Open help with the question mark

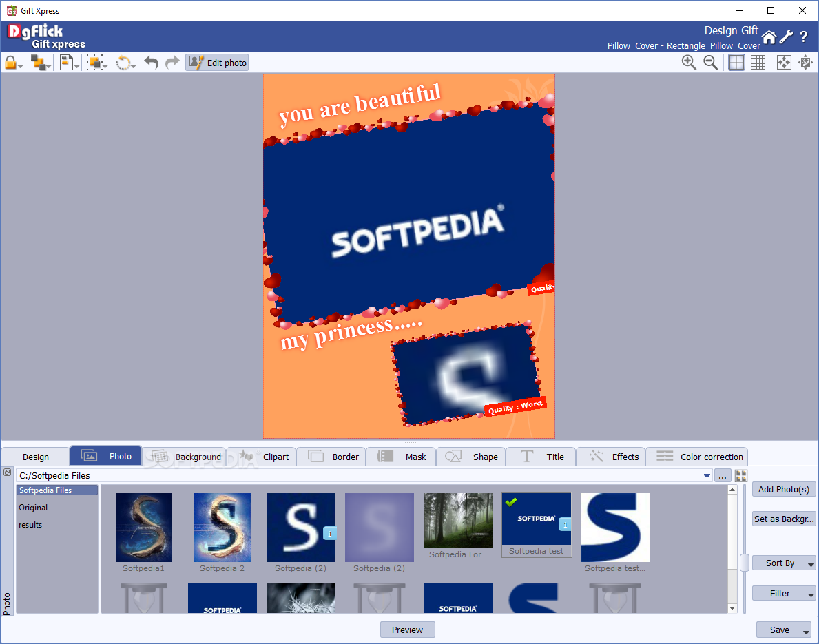[x=804, y=37]
